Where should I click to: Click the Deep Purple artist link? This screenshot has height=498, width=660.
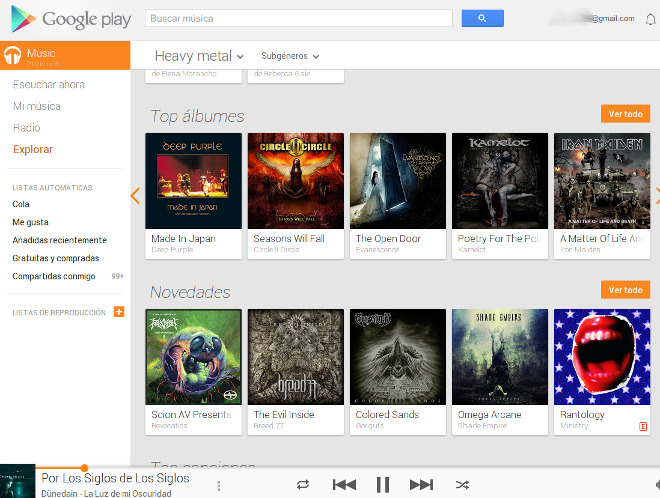coord(172,250)
